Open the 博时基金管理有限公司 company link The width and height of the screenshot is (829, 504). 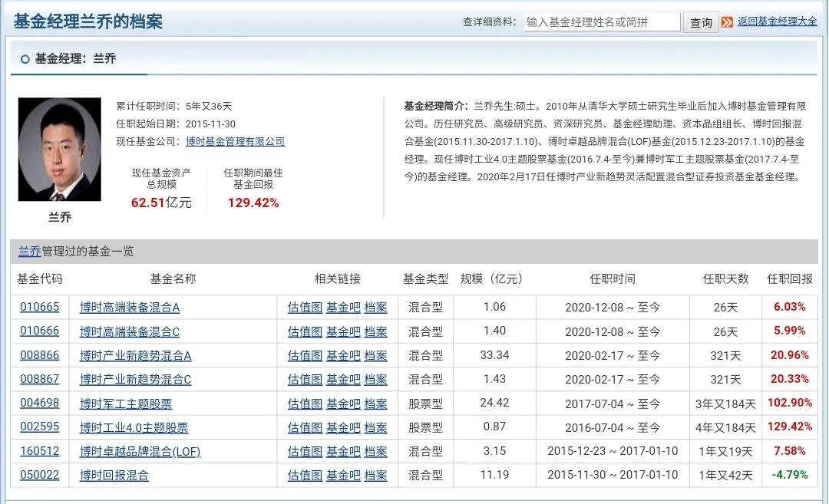[x=234, y=141]
